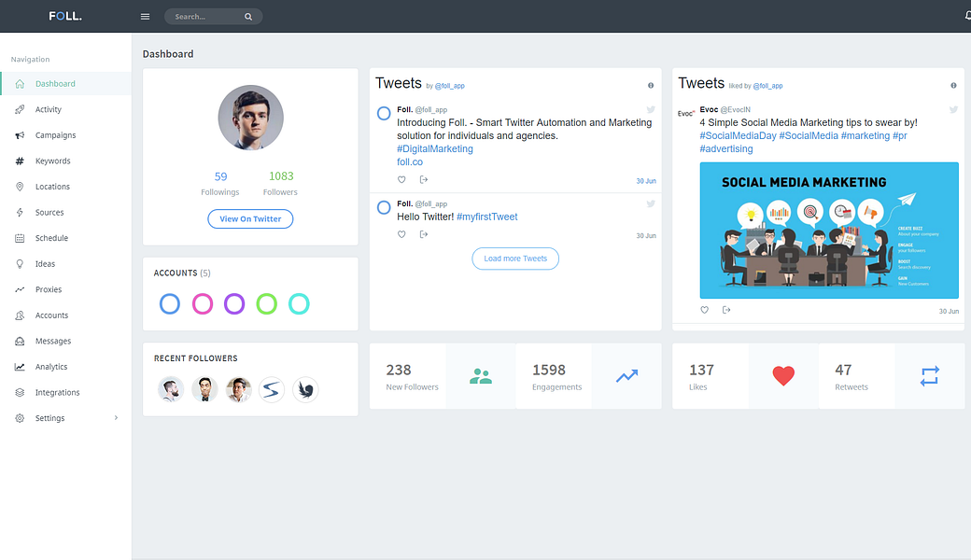Open the third recent follower avatar
The height and width of the screenshot is (560, 971).
(238, 389)
